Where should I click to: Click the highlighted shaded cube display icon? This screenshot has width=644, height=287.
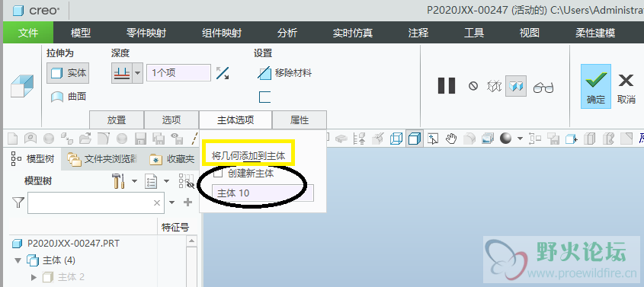415,139
